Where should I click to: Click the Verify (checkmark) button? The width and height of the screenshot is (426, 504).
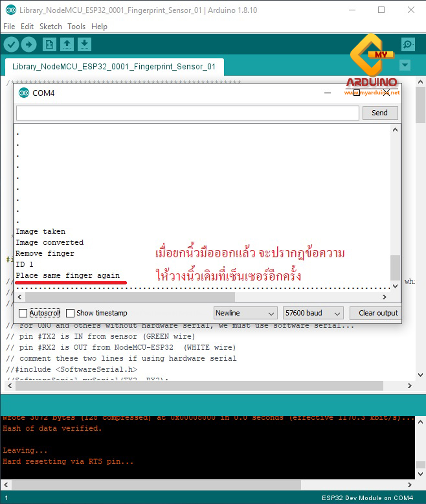click(11, 45)
